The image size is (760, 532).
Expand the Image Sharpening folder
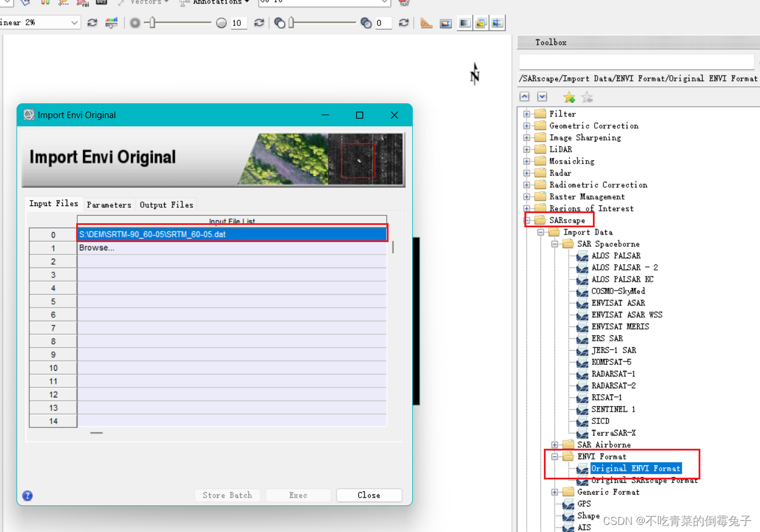[x=526, y=138]
